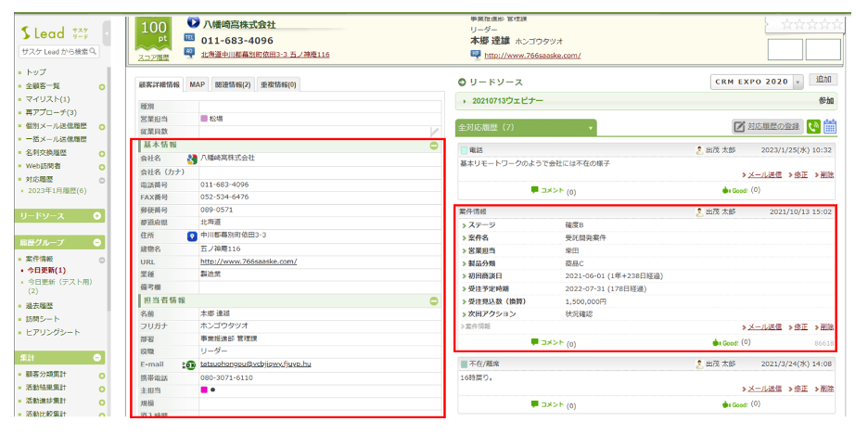Click the mail status icon beside E-mail

pos(189,365)
